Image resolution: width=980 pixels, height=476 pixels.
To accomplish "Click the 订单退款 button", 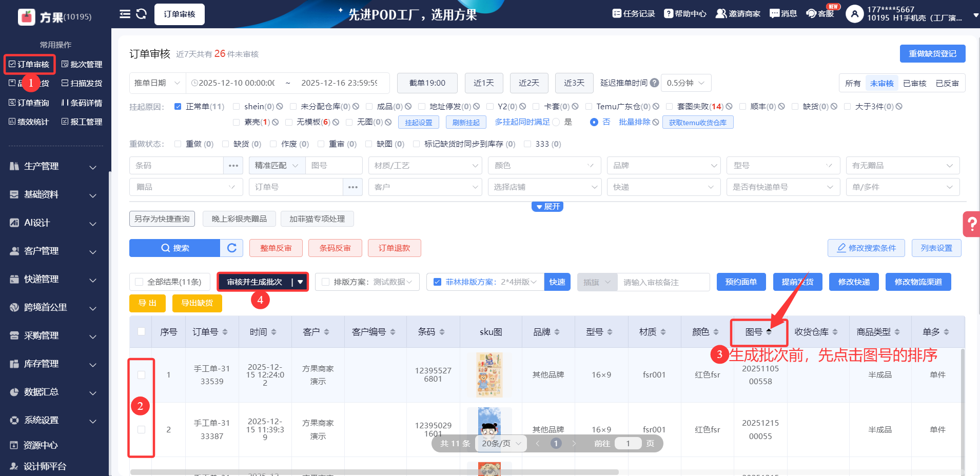I will [x=394, y=248].
